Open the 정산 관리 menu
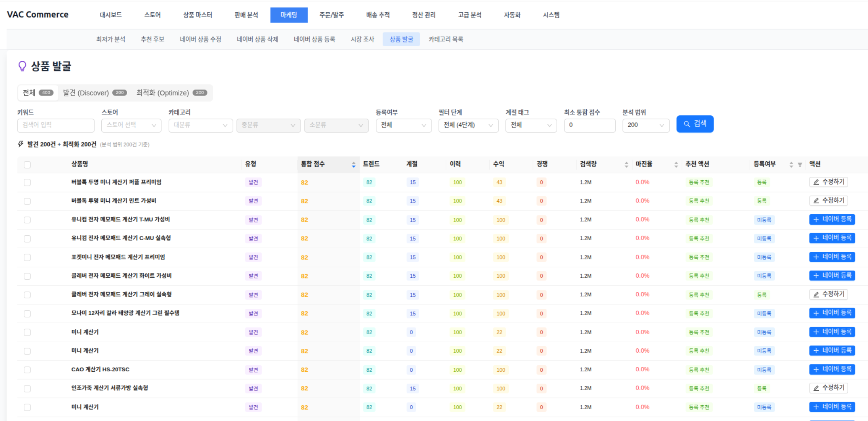The width and height of the screenshot is (868, 421). click(423, 15)
